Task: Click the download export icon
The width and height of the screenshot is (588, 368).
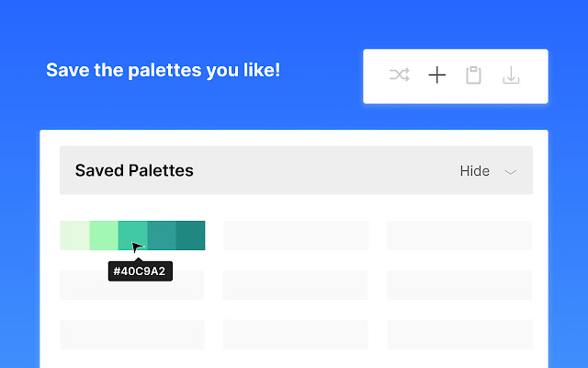Action: click(512, 75)
